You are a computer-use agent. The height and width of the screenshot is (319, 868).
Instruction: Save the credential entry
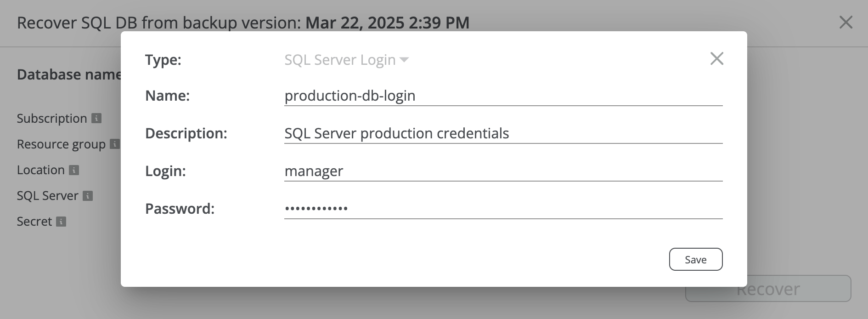[x=695, y=259]
